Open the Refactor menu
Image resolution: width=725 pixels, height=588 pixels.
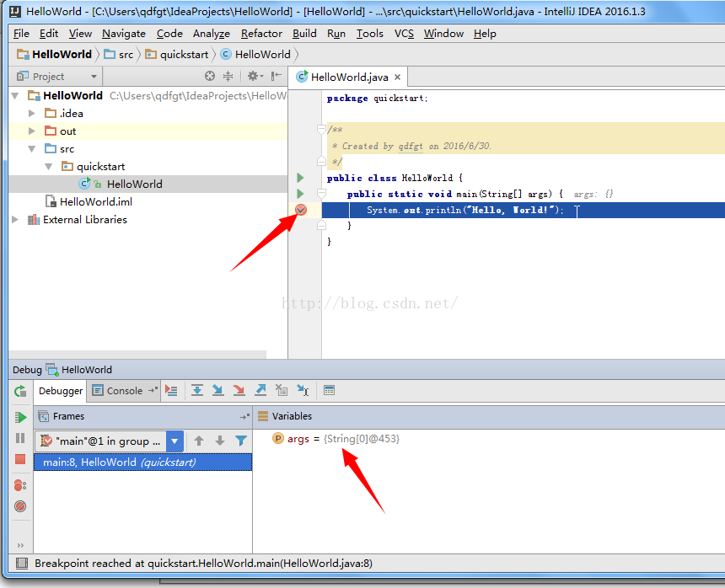point(261,34)
